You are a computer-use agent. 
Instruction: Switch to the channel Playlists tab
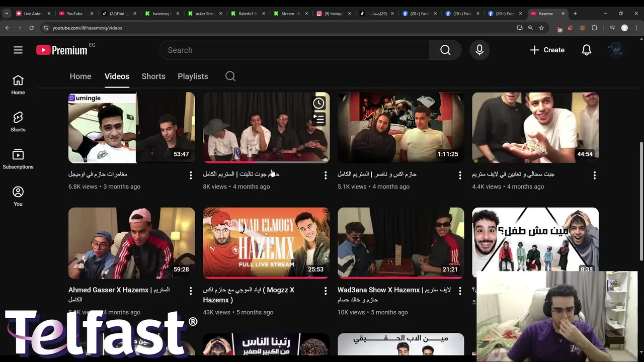click(193, 76)
